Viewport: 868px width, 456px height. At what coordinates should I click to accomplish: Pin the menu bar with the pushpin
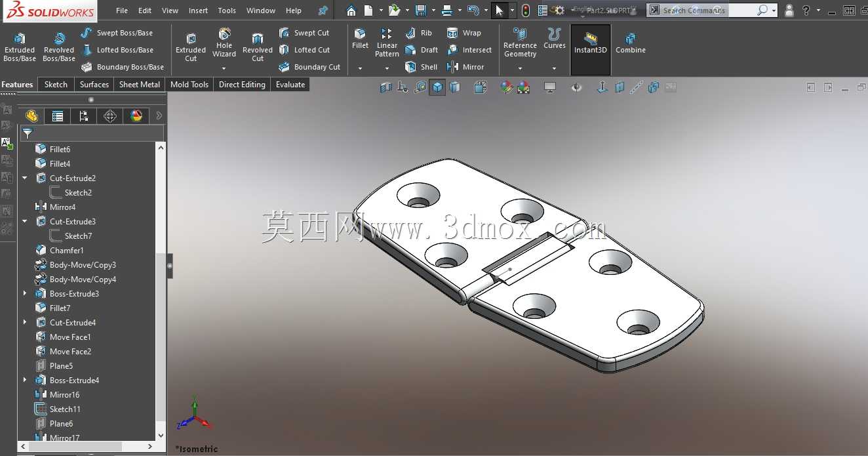[323, 10]
